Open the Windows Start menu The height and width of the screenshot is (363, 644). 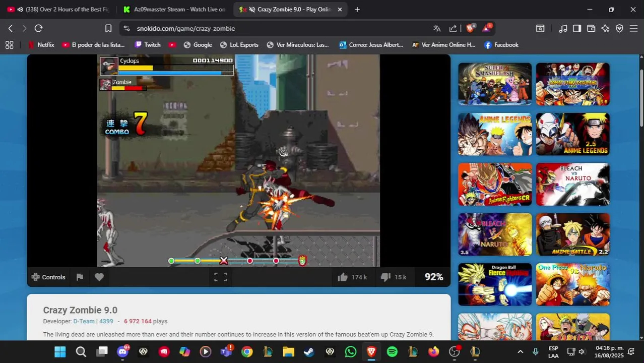click(x=60, y=351)
